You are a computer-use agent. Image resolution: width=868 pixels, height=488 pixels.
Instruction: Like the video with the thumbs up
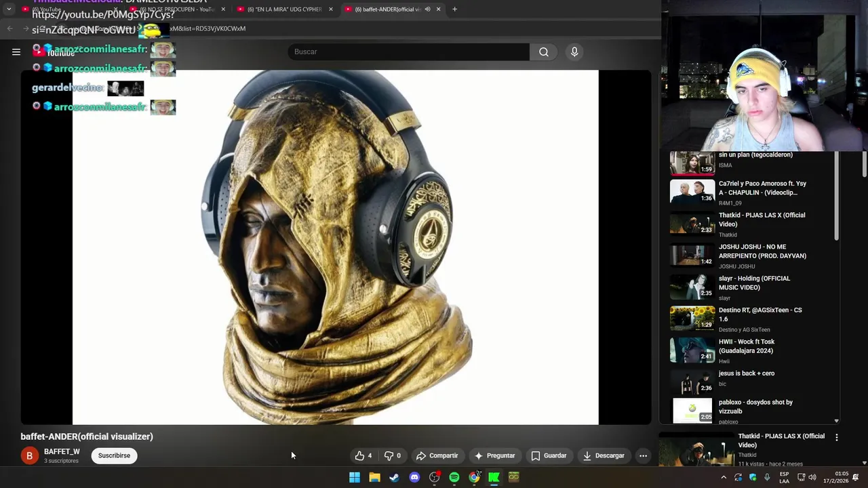363,455
